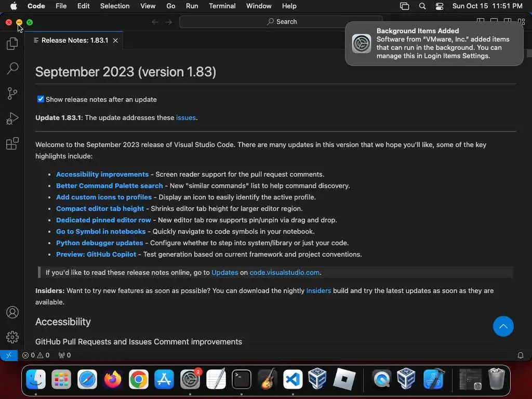Open Xcode from the Dock
The width and height of the screenshot is (532, 399).
tap(433, 379)
